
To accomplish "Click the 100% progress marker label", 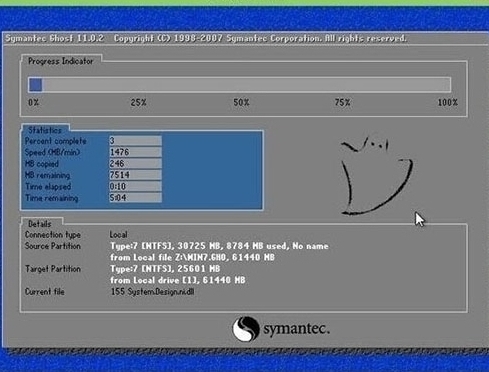I will pos(448,102).
